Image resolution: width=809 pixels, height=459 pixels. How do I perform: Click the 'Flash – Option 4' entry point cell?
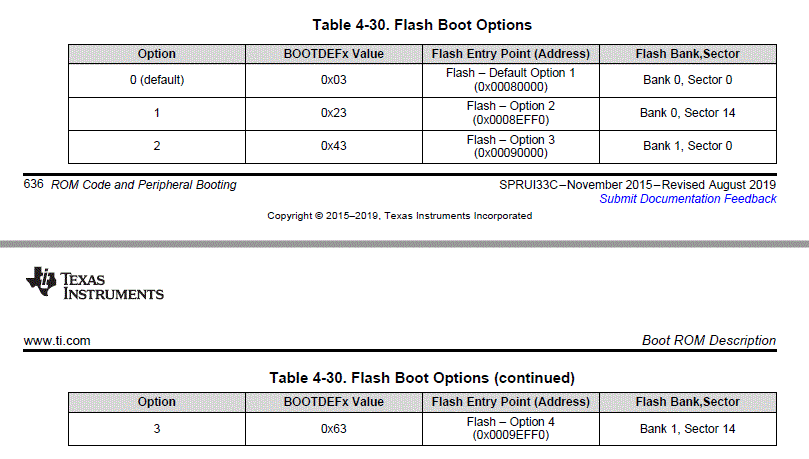point(510,429)
